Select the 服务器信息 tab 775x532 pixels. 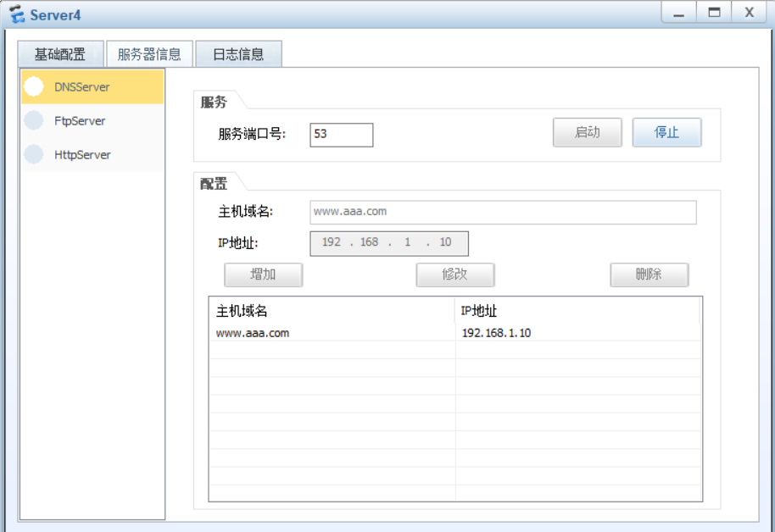tap(149, 53)
